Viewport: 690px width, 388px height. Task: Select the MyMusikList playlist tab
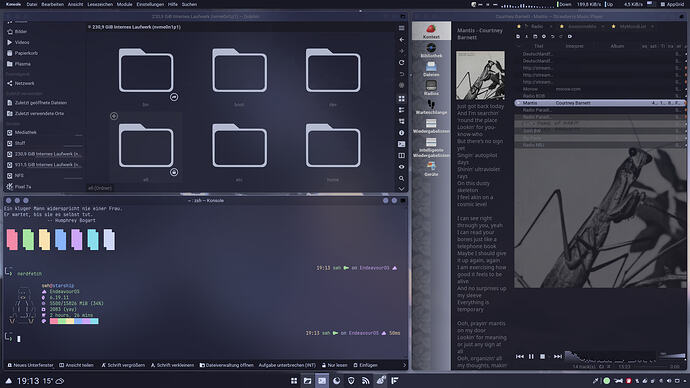(x=633, y=26)
